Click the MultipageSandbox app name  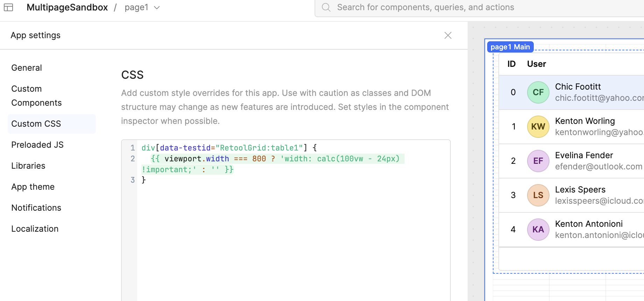pos(67,7)
